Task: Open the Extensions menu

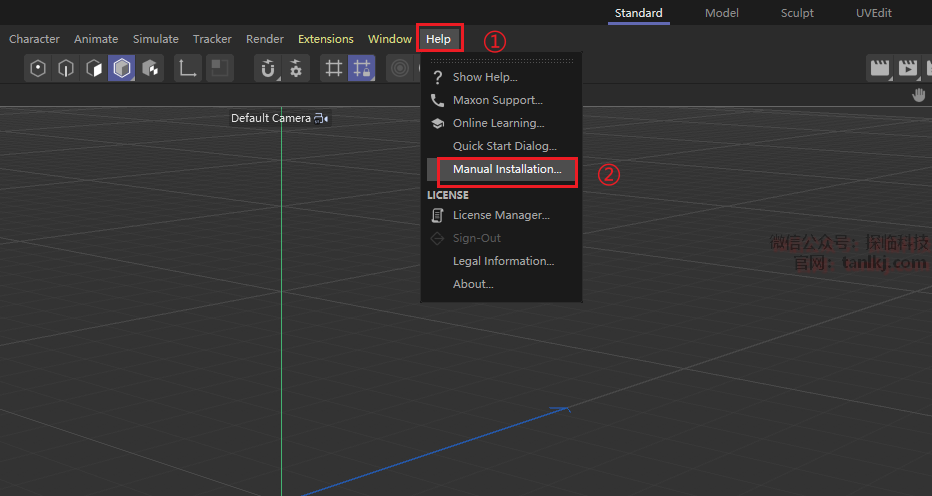Action: click(x=325, y=39)
